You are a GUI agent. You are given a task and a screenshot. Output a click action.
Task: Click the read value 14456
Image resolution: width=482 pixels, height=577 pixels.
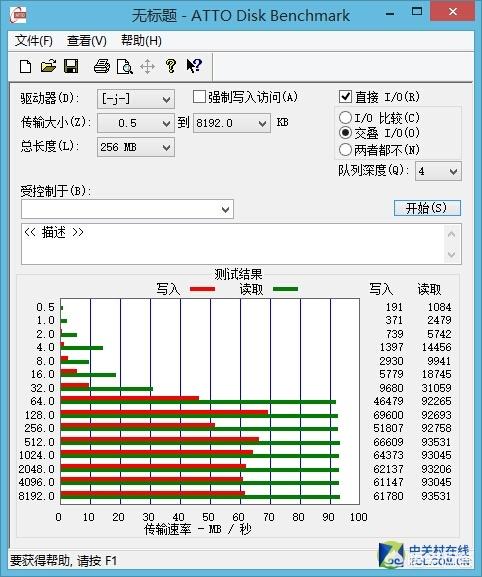tap(436, 347)
